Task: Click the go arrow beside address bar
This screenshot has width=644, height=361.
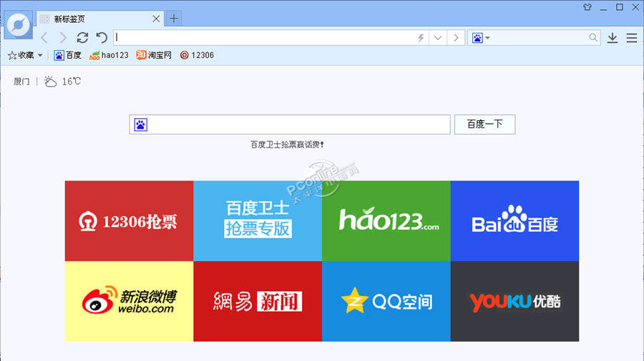Action: pos(456,38)
